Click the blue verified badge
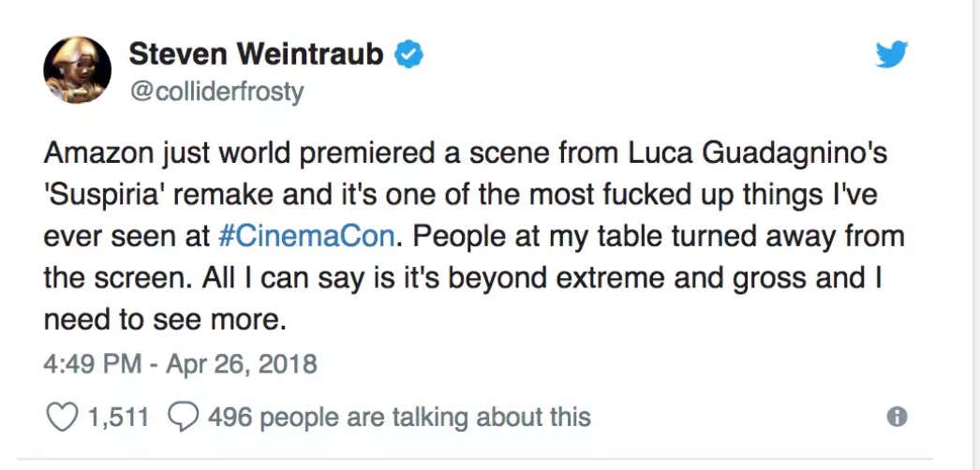The height and width of the screenshot is (470, 980). [x=408, y=55]
